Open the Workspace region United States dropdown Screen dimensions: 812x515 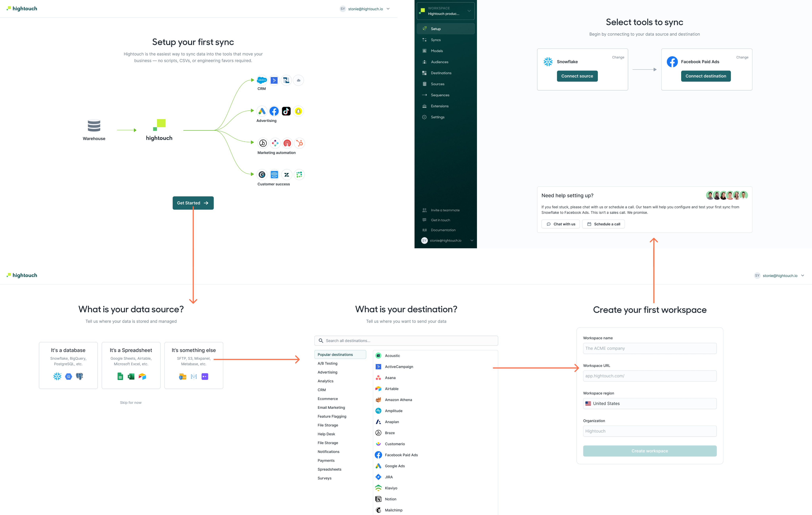point(649,403)
